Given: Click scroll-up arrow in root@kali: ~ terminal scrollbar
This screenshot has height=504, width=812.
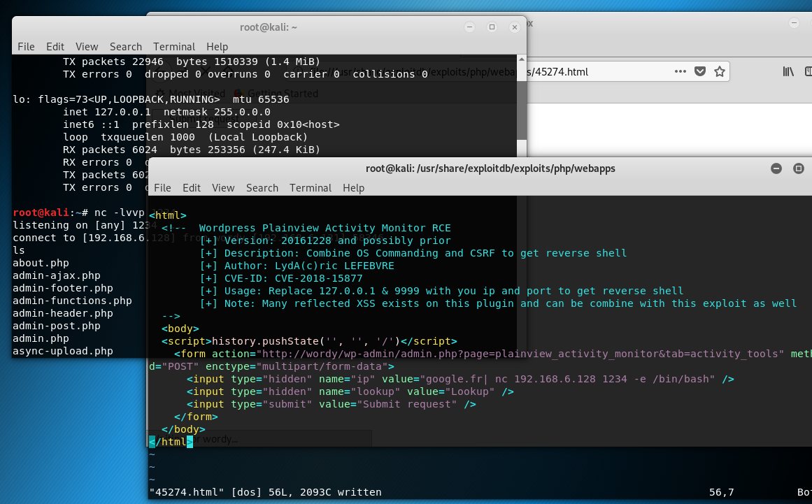Looking at the screenshot, I should pos(522,59).
